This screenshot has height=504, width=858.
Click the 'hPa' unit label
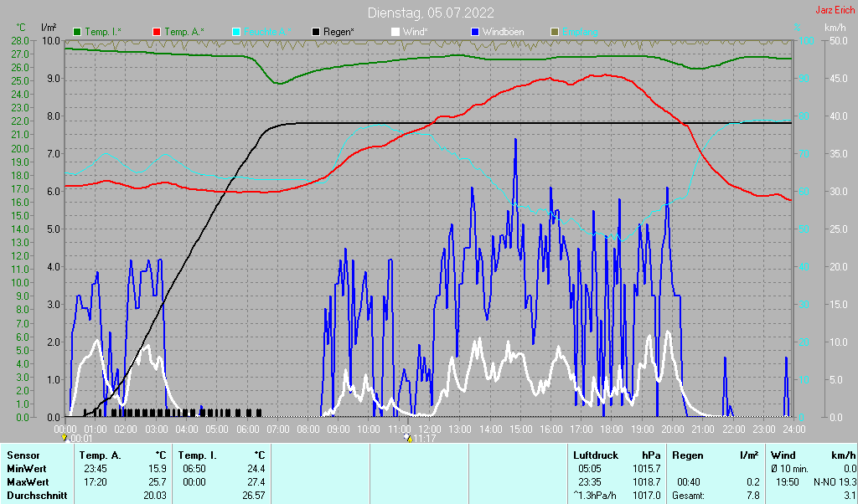tap(651, 455)
